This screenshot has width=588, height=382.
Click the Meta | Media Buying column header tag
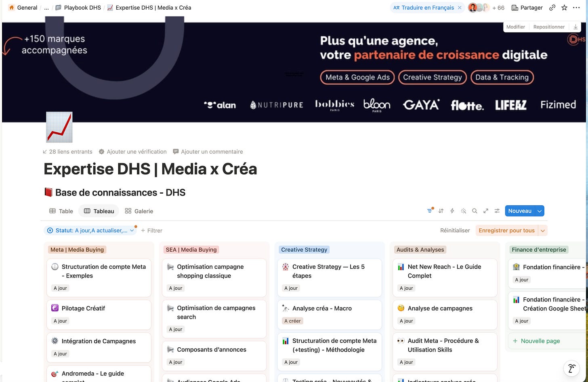tap(77, 250)
